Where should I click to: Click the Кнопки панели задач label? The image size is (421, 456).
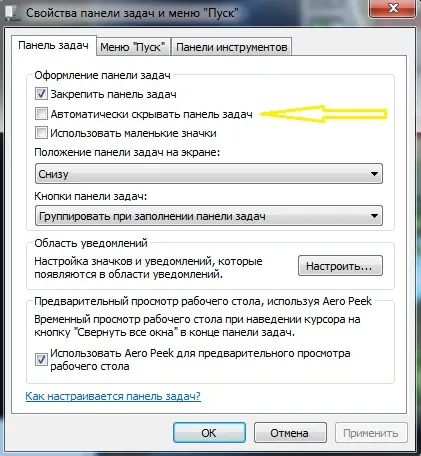click(90, 196)
